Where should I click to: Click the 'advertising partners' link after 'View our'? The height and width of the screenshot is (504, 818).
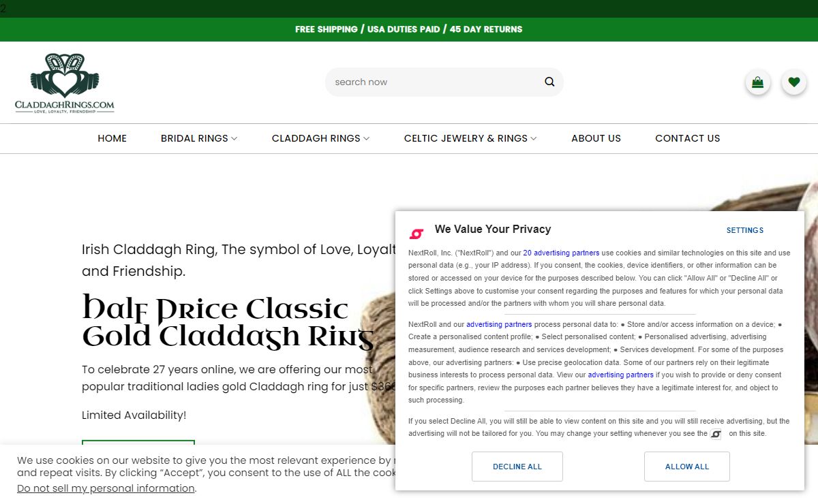click(620, 375)
